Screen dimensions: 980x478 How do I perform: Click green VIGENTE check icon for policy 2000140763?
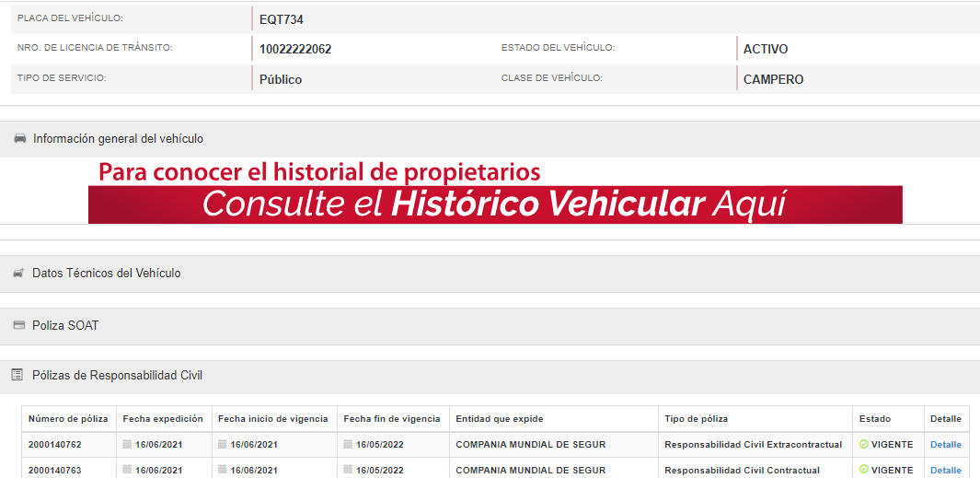click(x=863, y=470)
